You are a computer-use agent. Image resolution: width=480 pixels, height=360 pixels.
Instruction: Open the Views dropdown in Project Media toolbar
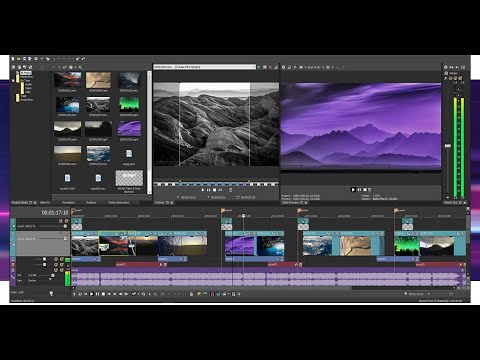coord(75,67)
